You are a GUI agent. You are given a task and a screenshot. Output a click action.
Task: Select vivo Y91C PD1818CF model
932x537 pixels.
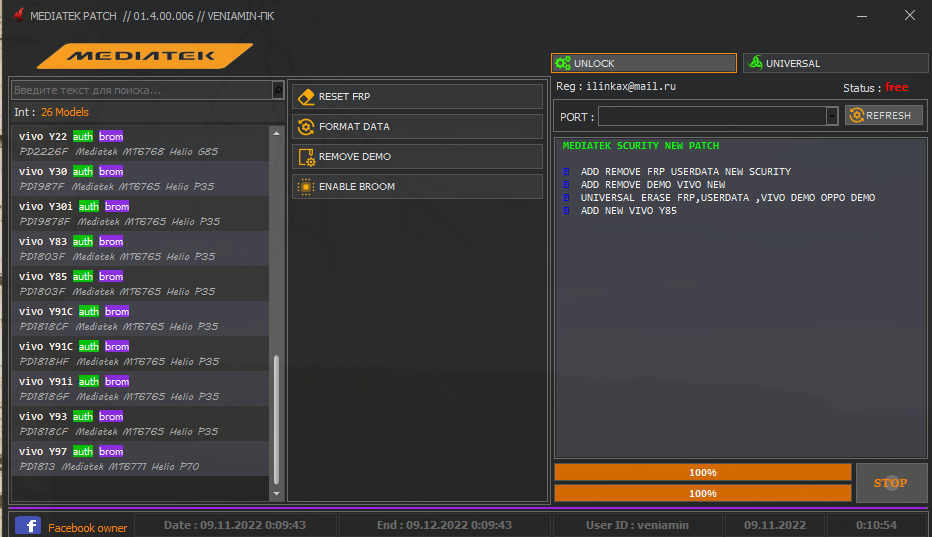click(x=140, y=319)
